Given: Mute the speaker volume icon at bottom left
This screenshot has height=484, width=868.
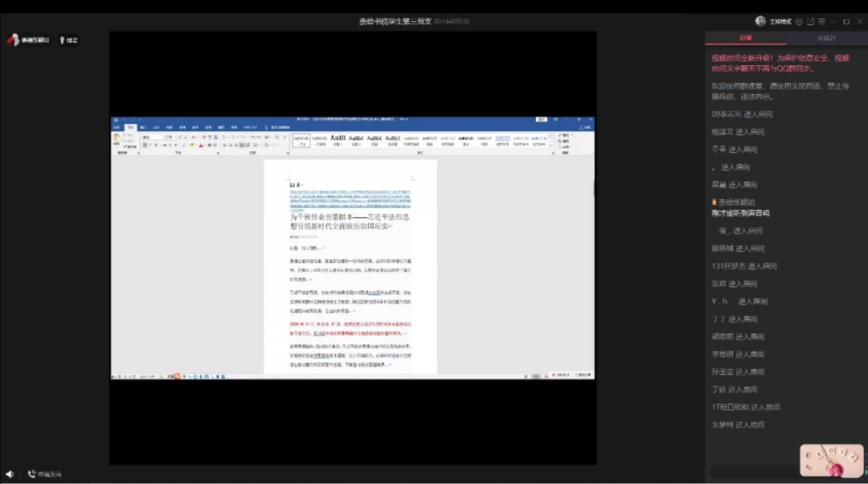Looking at the screenshot, I should 10,474.
